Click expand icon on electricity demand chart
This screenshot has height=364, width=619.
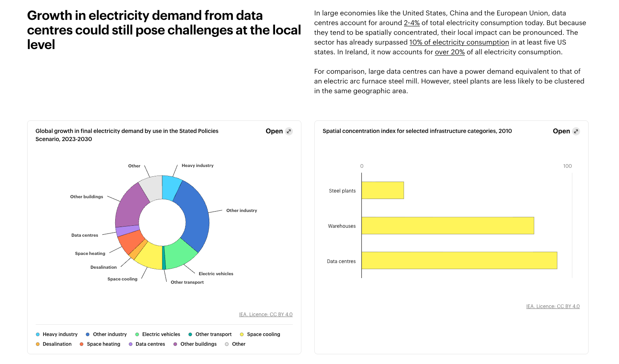288,131
